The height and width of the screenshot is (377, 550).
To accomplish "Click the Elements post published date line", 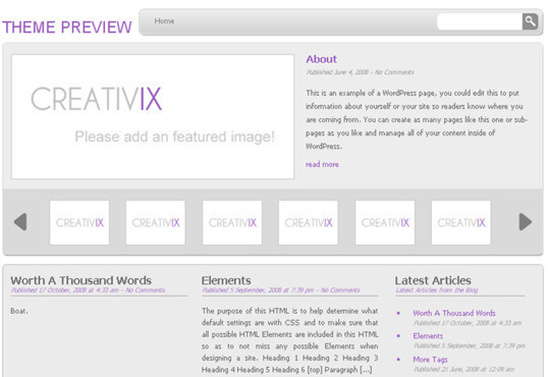I will click(281, 290).
